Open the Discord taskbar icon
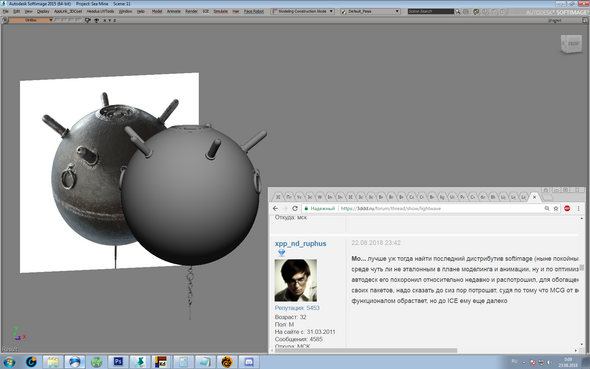This screenshot has height=369, width=590. [249, 362]
